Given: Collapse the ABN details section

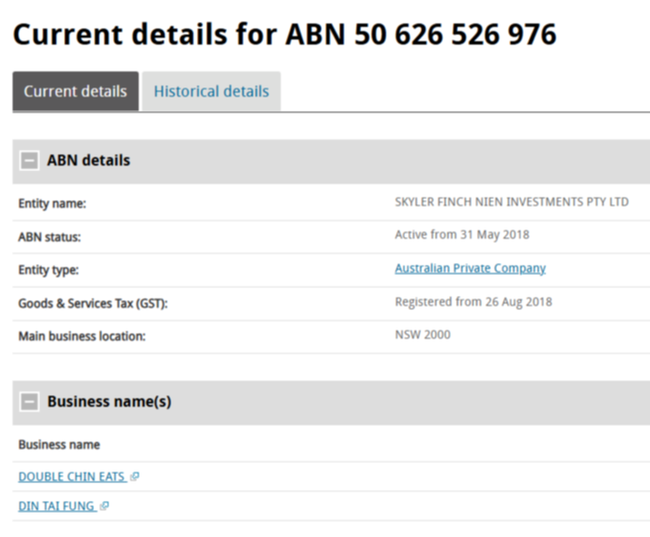Looking at the screenshot, I should tap(29, 160).
